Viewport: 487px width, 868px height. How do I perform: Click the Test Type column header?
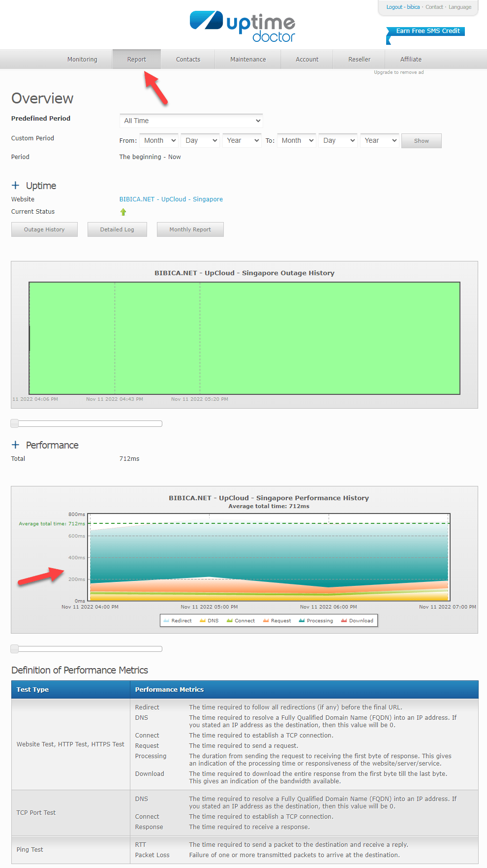point(70,689)
